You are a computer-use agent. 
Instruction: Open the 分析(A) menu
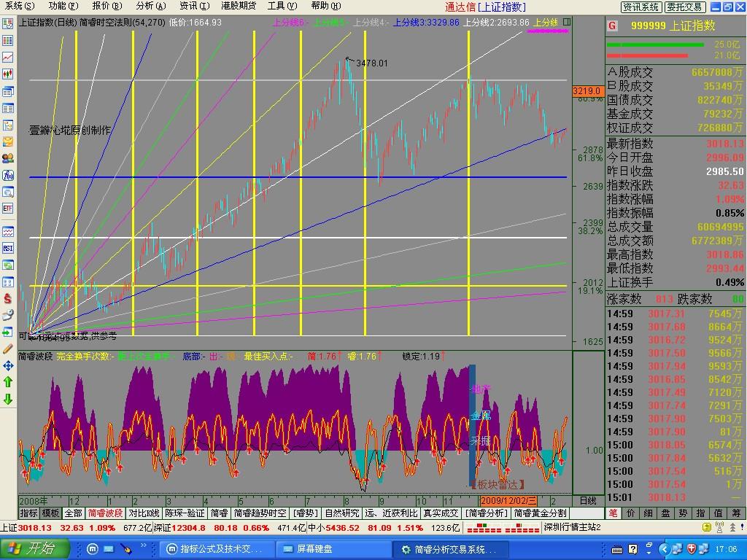click(150, 6)
